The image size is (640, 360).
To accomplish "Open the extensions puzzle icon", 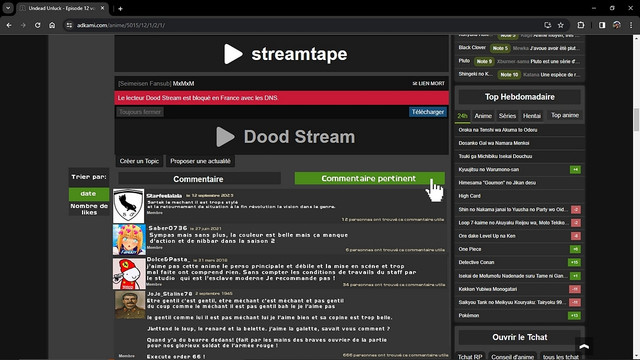I will tap(581, 25).
